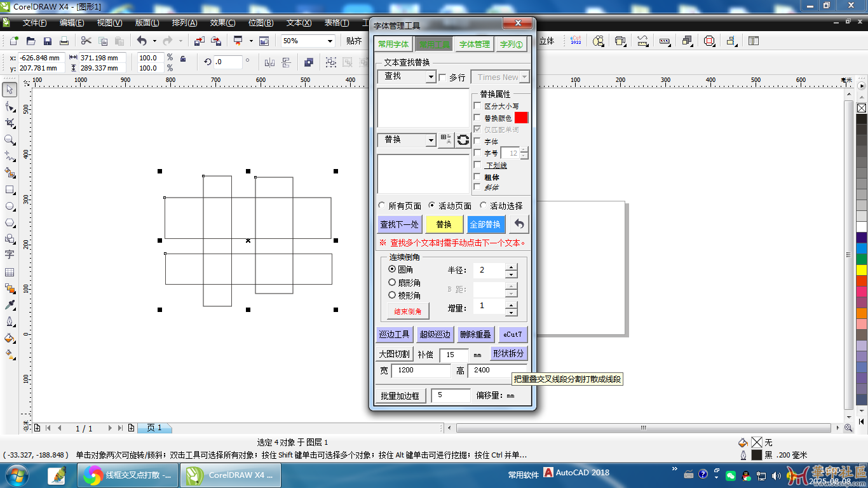Click the 宽 1200 input field
868x488 pixels.
pyautogui.click(x=421, y=370)
